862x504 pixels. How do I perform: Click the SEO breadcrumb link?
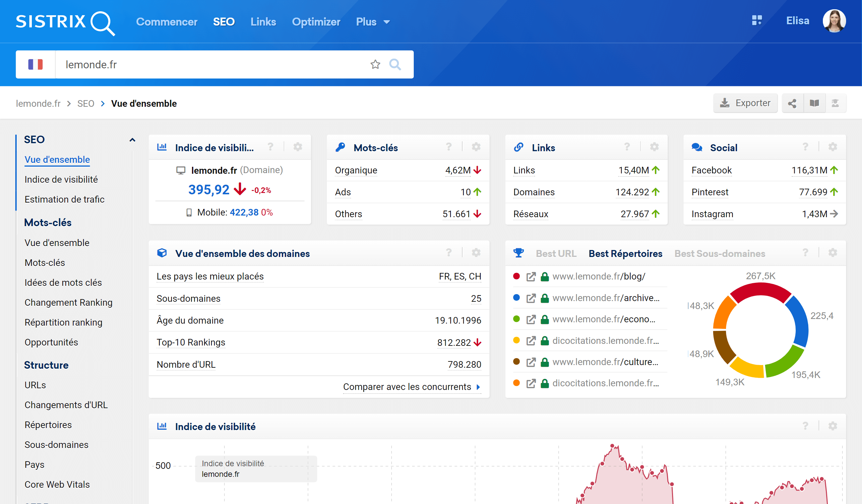click(x=86, y=103)
